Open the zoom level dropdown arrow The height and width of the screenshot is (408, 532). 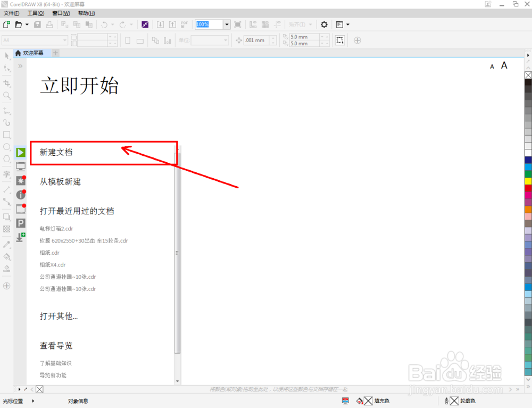click(x=227, y=24)
